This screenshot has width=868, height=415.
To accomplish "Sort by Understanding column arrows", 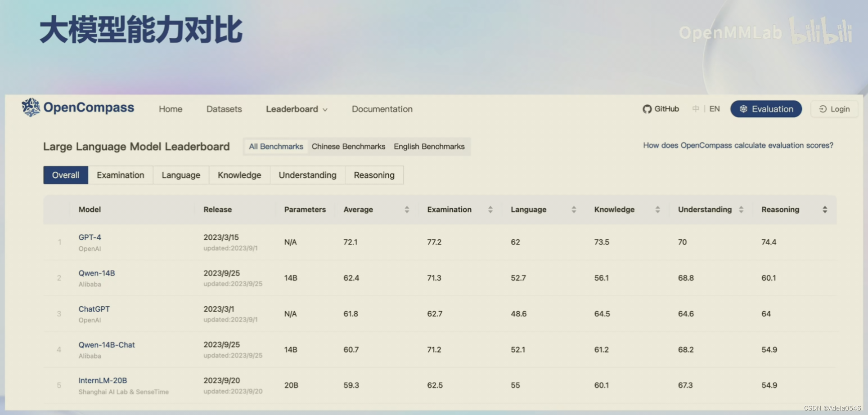I will tap(741, 210).
